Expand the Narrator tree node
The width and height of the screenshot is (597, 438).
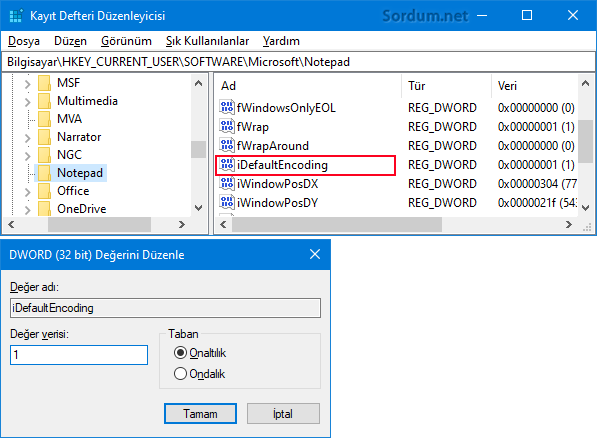27,137
